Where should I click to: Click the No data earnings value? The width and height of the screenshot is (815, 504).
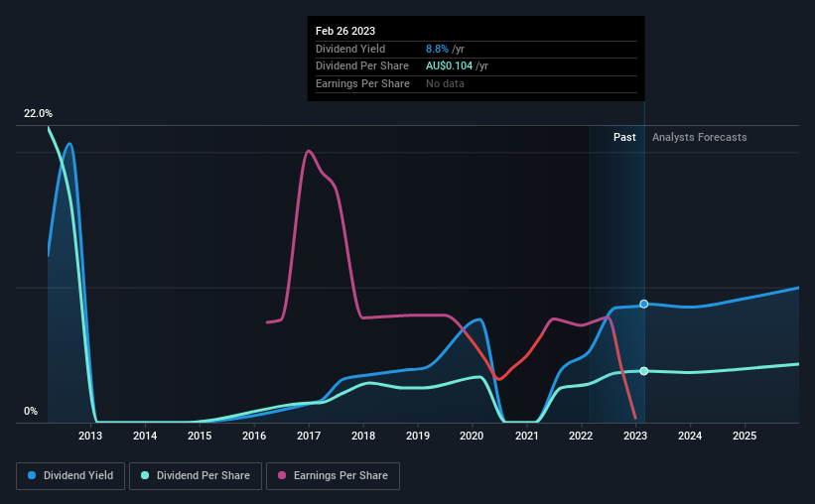coord(445,83)
